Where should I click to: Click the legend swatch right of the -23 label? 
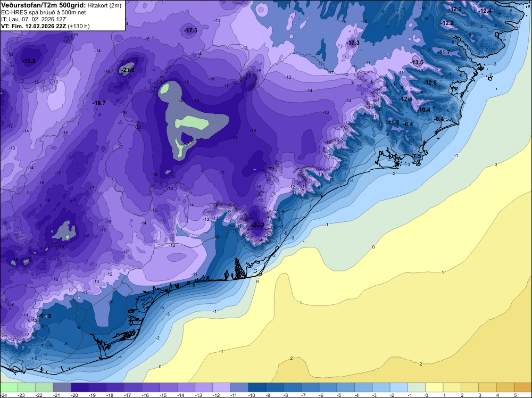click(27, 387)
